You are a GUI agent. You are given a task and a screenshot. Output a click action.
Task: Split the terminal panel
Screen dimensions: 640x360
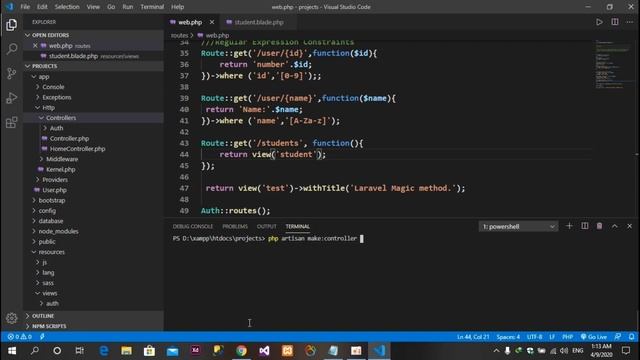tap(584, 226)
